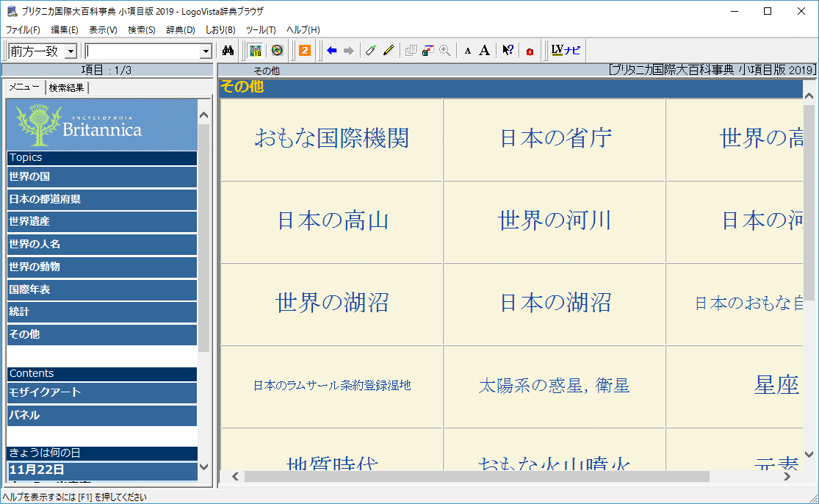819x504 pixels.
Task: Select 世界の国 in the sidebar
Action: pyautogui.click(x=102, y=176)
